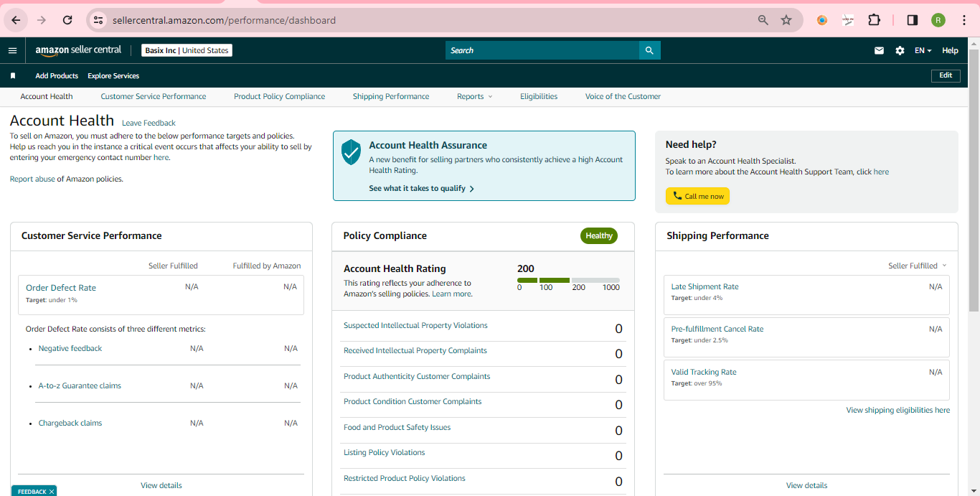
Task: Open the Chargeback claims link
Action: (70, 423)
